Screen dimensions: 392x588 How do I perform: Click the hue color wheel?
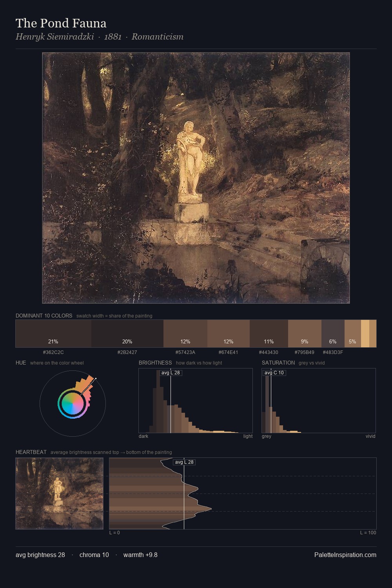[73, 404]
